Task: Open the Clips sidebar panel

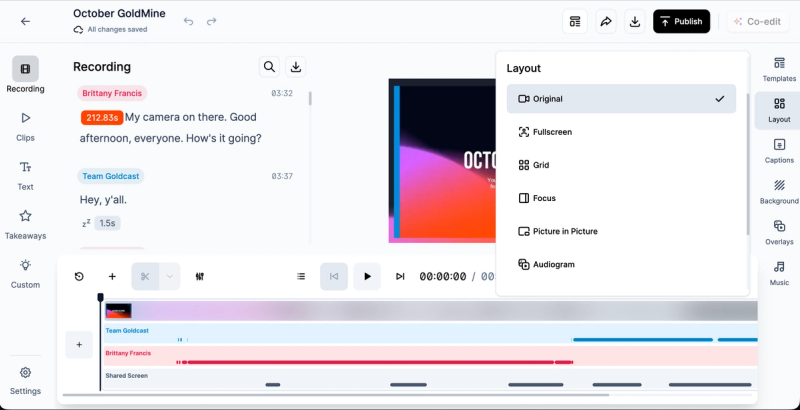Action: (25, 126)
